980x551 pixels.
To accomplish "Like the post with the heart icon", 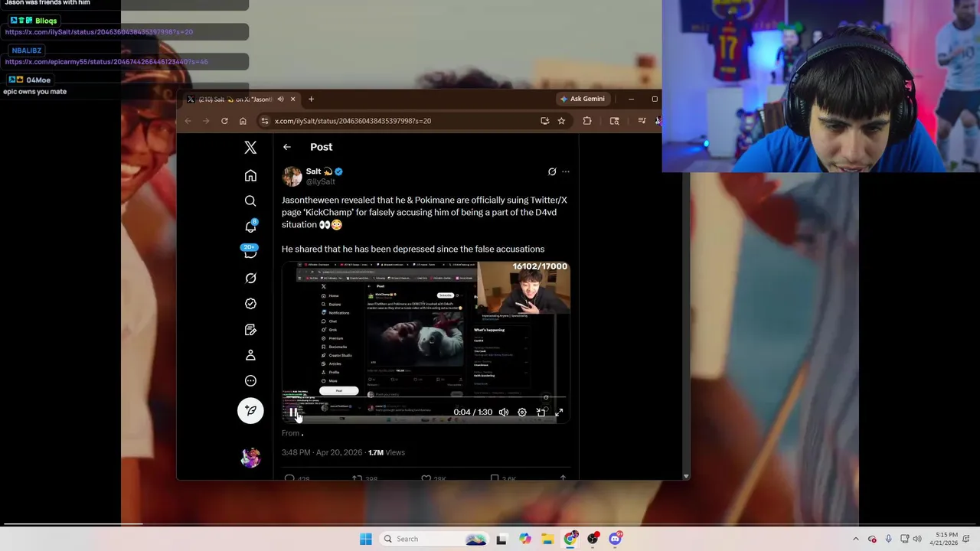I will tap(426, 478).
